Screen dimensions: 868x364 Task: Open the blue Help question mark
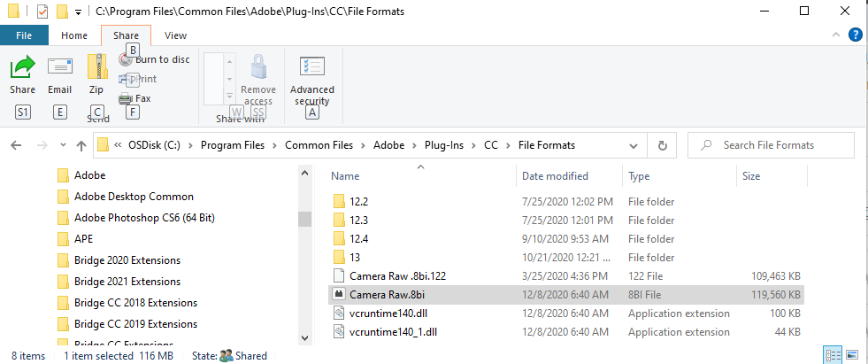tap(855, 35)
